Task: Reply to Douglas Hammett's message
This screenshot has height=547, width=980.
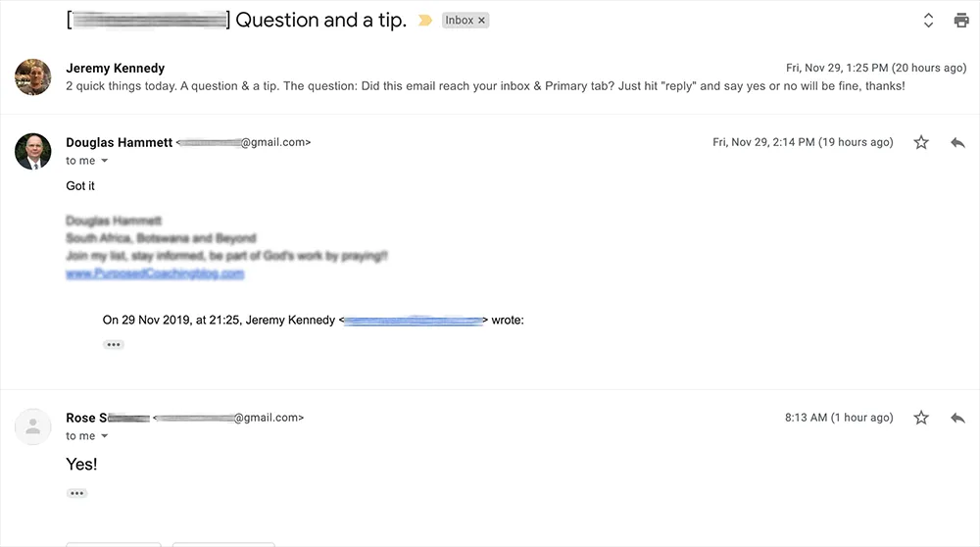Action: [x=957, y=143]
